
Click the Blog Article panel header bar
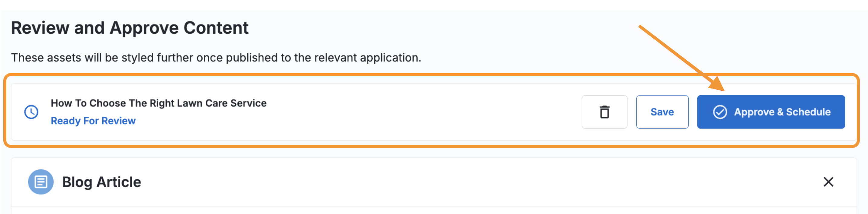(x=434, y=182)
